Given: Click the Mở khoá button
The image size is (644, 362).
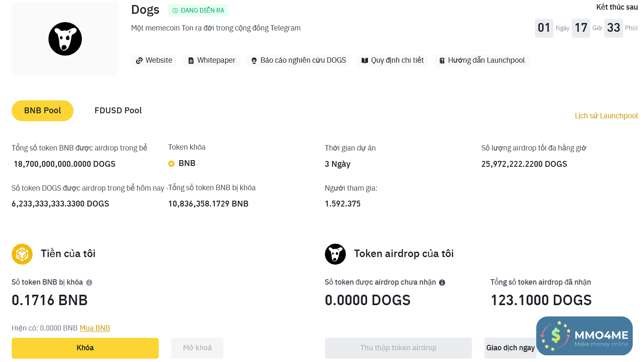Looking at the screenshot, I should tap(197, 348).
